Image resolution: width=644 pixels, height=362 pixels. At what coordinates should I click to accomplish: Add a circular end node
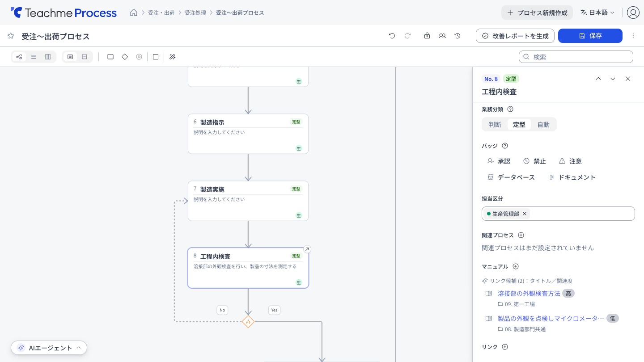point(139,57)
